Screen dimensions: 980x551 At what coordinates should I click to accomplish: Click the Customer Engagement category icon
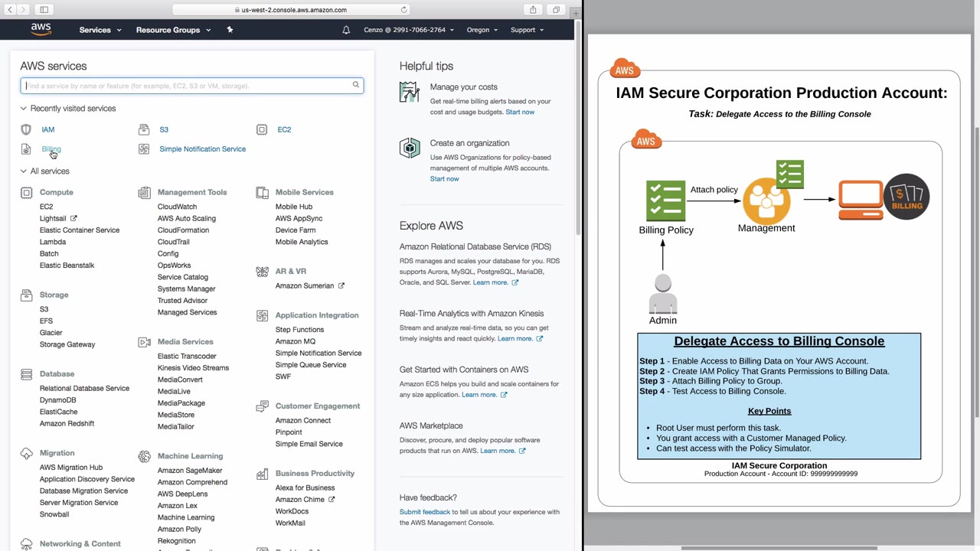pyautogui.click(x=262, y=406)
